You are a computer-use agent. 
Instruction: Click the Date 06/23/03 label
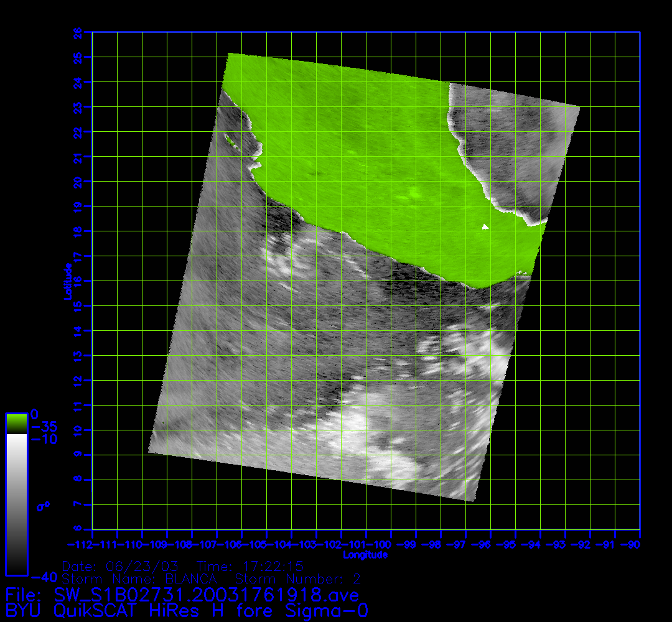pos(121,566)
